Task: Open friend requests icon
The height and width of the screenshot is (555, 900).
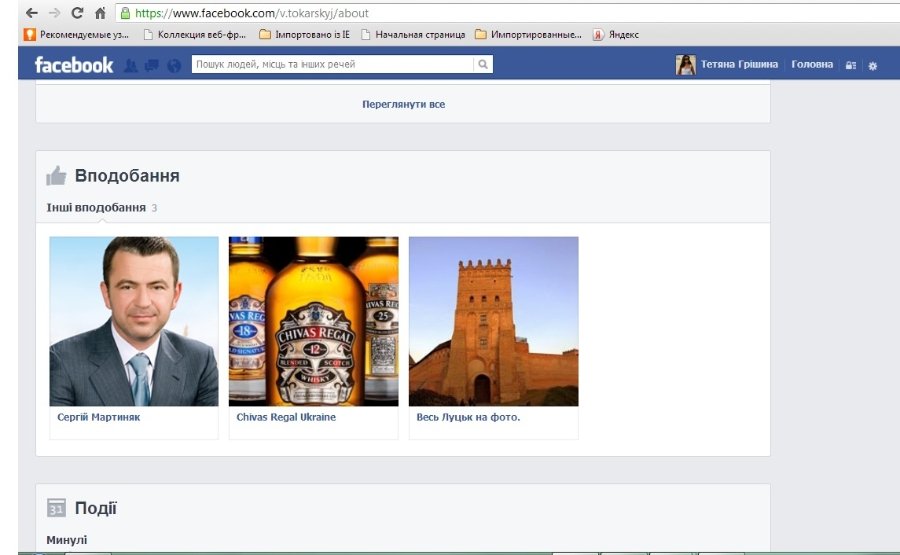Action: click(131, 66)
